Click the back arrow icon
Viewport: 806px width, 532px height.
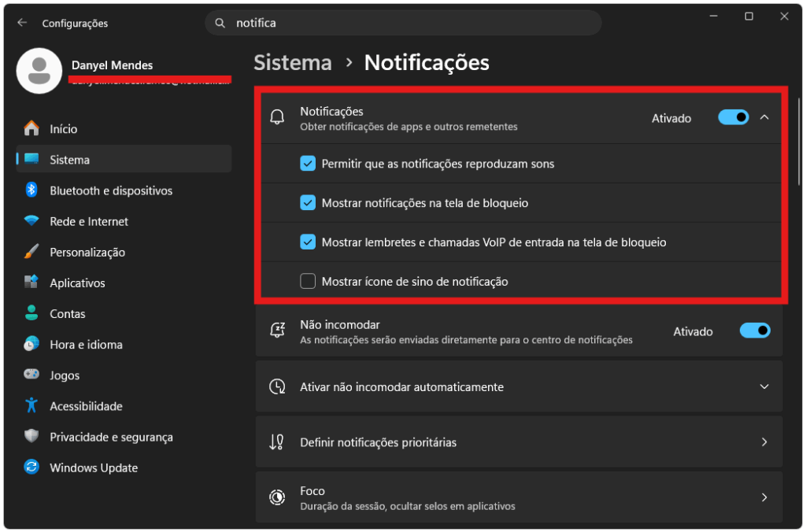pyautogui.click(x=22, y=23)
